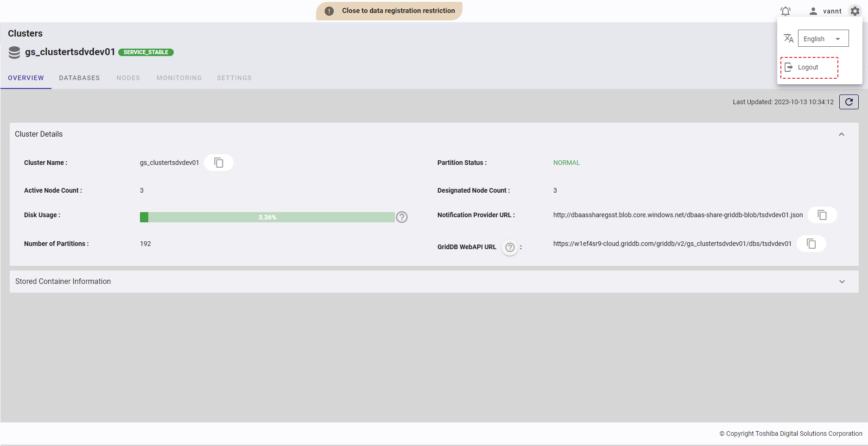
Task: Click the SERVICE_STABLE status badge
Action: (x=146, y=52)
